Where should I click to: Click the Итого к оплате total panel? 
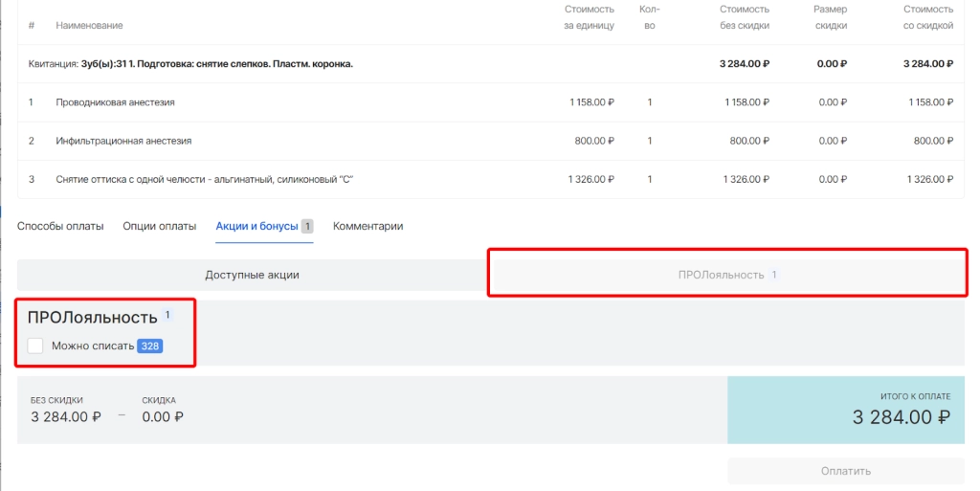(846, 410)
